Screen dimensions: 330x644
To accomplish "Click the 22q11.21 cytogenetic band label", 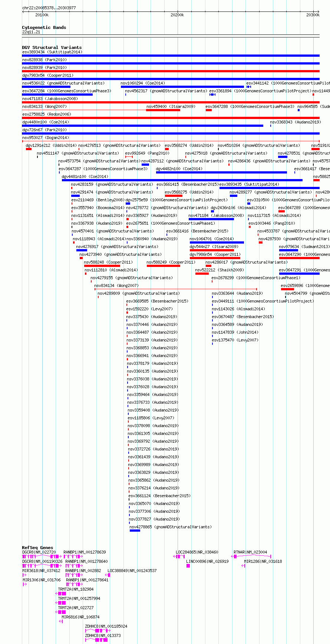I will [x=31, y=32].
